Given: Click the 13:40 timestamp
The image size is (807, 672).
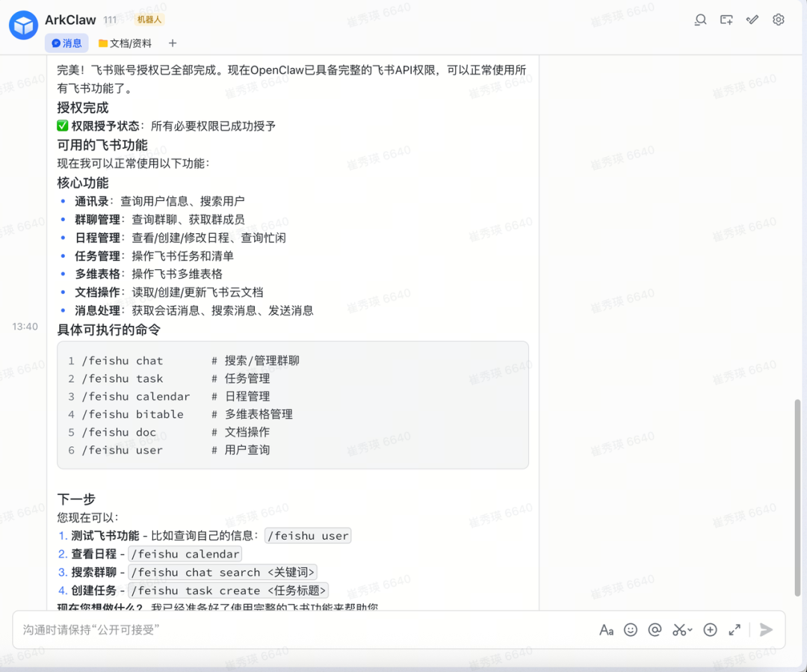Looking at the screenshot, I should (25, 327).
